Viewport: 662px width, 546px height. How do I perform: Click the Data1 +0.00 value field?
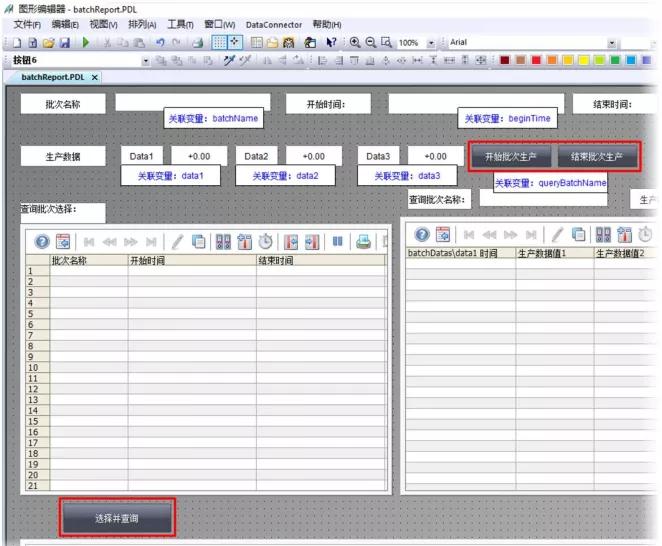tap(199, 156)
